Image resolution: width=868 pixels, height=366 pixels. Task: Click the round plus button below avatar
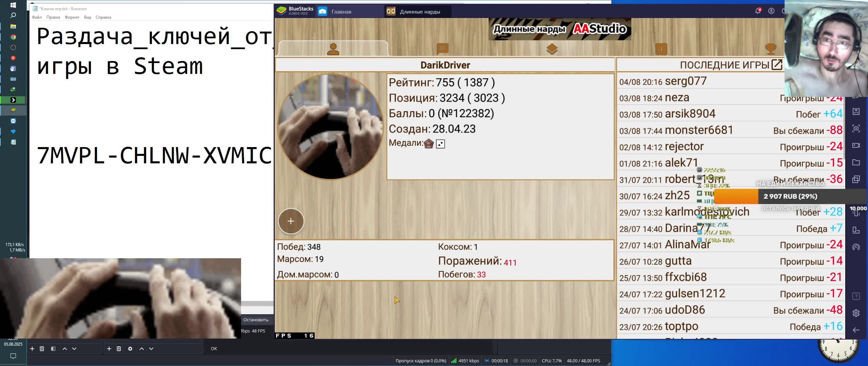pyautogui.click(x=291, y=221)
